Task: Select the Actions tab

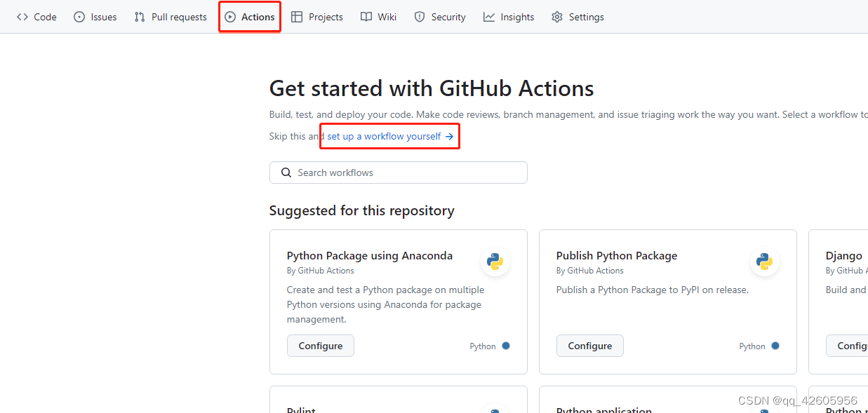Action: pos(250,17)
